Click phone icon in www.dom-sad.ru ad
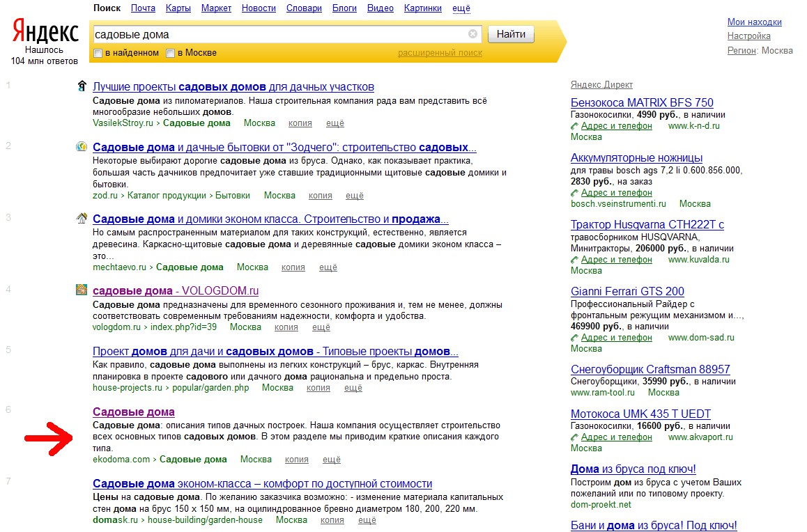807x532 pixels. point(574,338)
